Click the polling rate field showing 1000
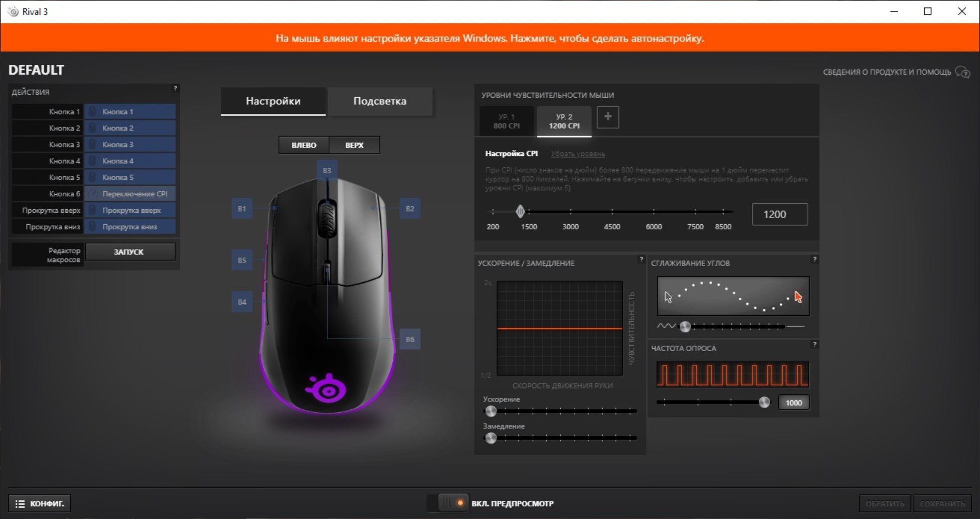Screen dimensions: 980x519 pos(794,402)
